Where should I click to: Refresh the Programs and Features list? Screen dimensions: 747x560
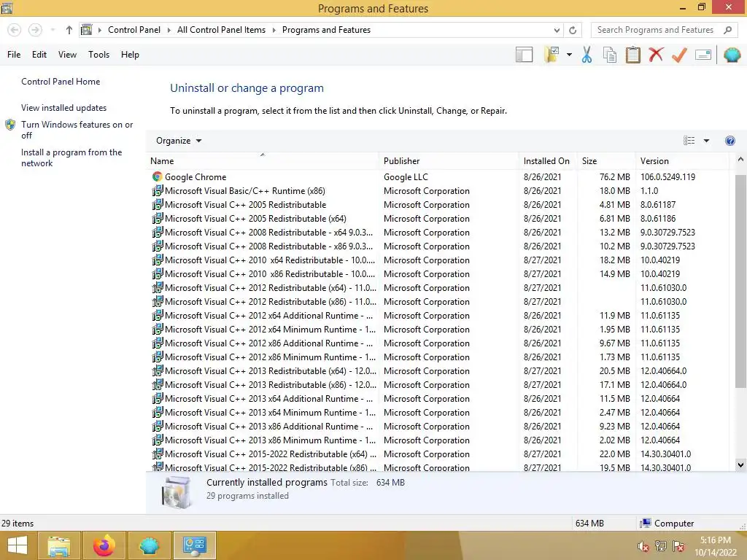click(x=573, y=30)
